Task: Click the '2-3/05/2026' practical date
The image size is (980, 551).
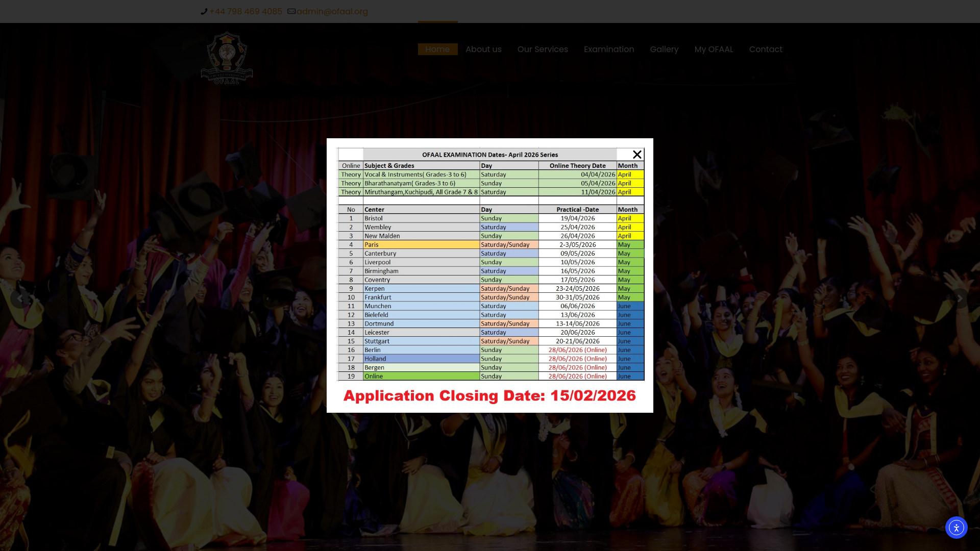Action: (x=578, y=244)
